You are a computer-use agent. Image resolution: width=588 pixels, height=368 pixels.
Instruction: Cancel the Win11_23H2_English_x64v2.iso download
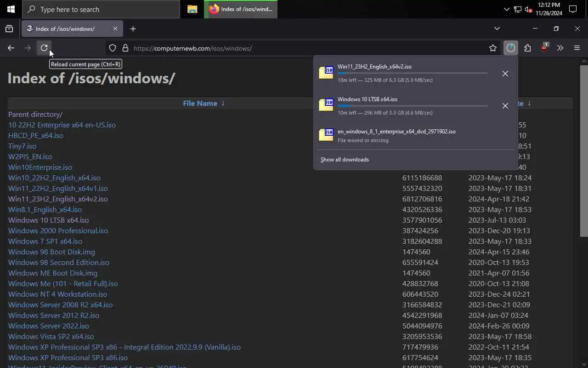[505, 74]
